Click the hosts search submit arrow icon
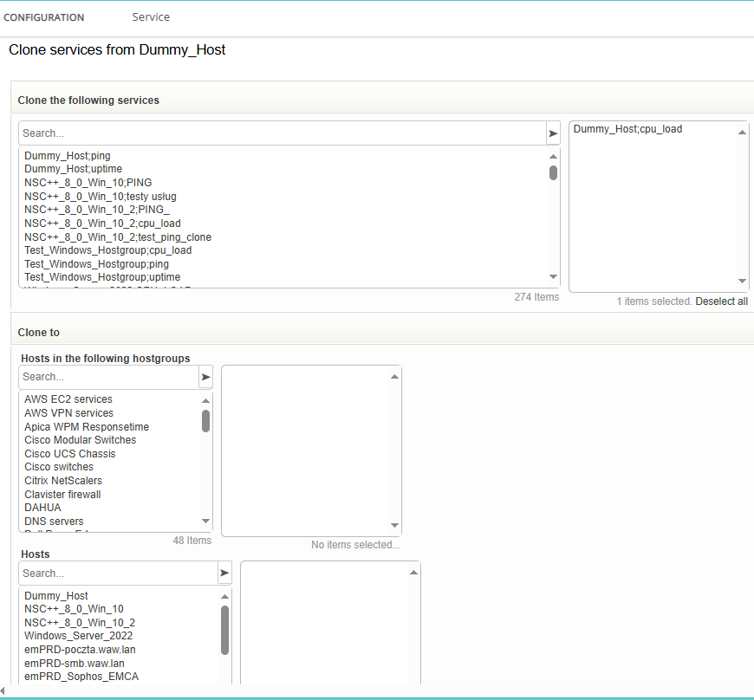The width and height of the screenshot is (754, 700). click(x=224, y=574)
